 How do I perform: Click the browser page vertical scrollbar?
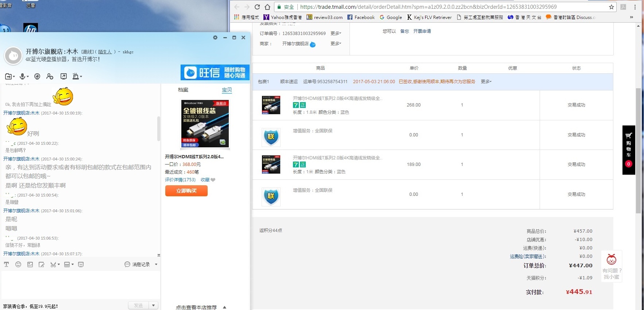click(638, 150)
